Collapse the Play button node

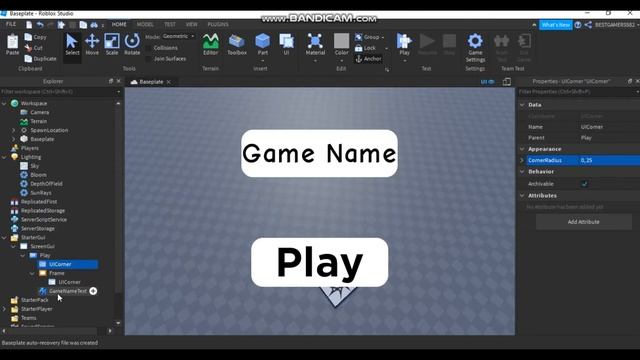click(22, 256)
